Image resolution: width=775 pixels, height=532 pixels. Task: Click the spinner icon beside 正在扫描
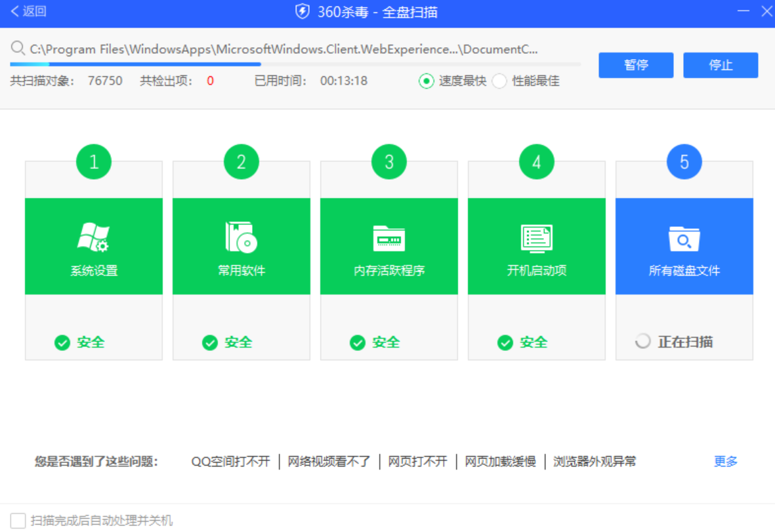point(642,341)
